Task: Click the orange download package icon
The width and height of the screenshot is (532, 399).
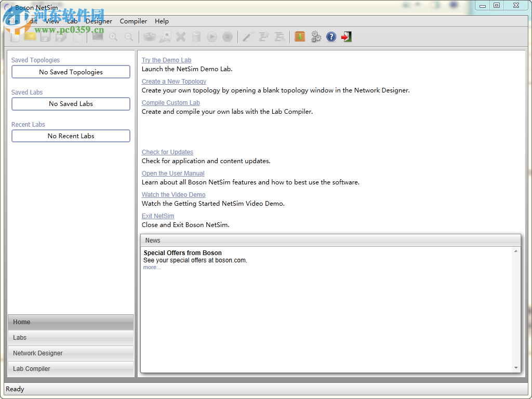Action: 300,37
